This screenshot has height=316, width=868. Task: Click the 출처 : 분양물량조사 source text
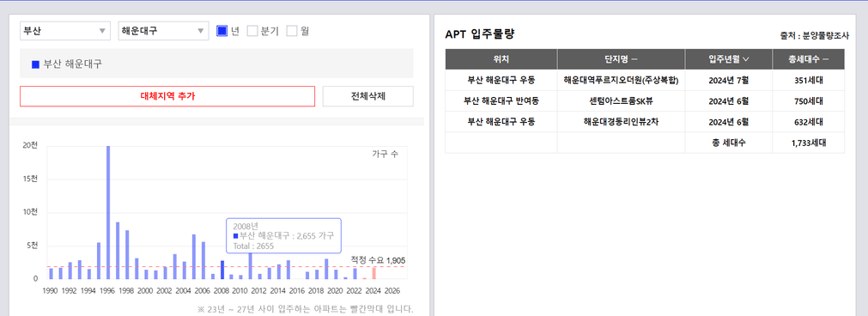click(814, 35)
